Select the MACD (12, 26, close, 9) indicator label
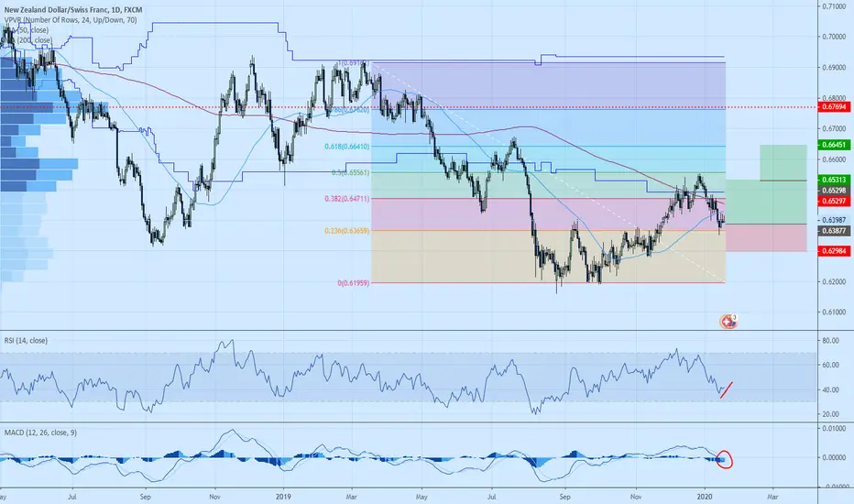Image resolution: width=854 pixels, height=504 pixels. point(40,433)
